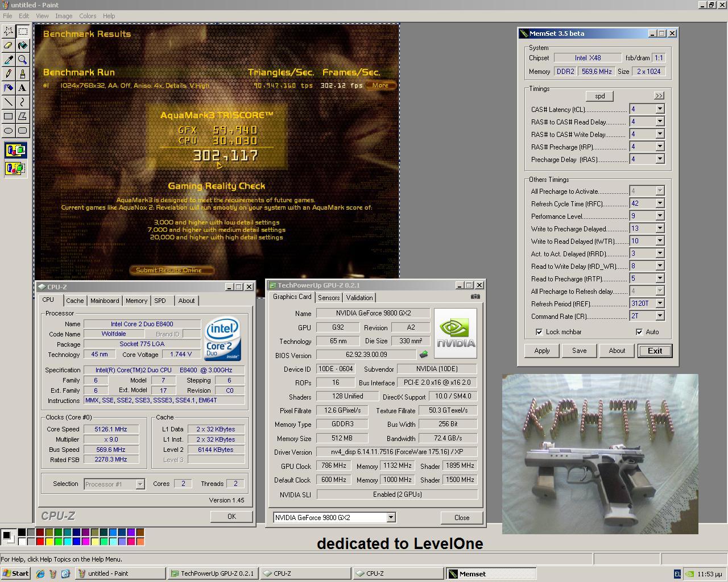
Task: Select the Text tool in Paint
Action: click(x=23, y=88)
